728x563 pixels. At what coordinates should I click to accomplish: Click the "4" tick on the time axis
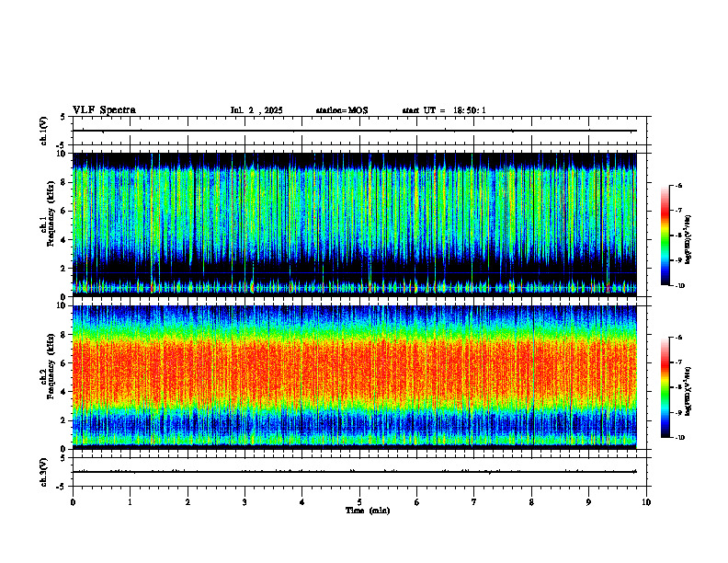pyautogui.click(x=302, y=502)
